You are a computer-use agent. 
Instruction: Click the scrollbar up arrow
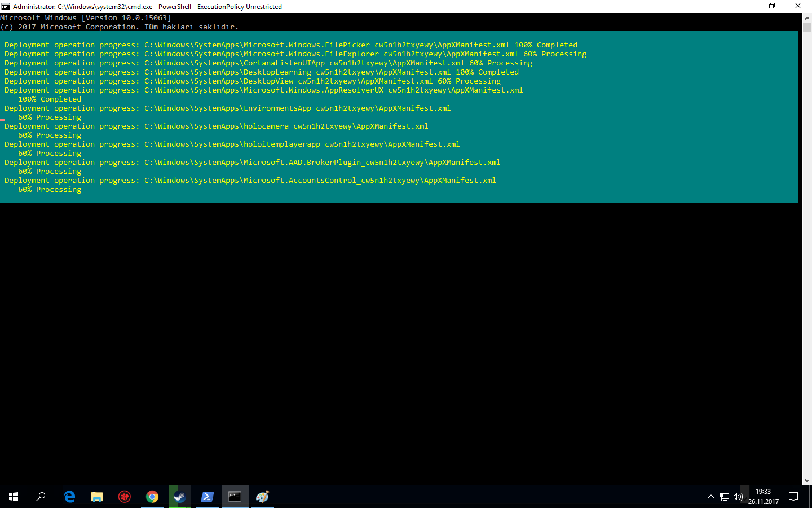pyautogui.click(x=807, y=18)
